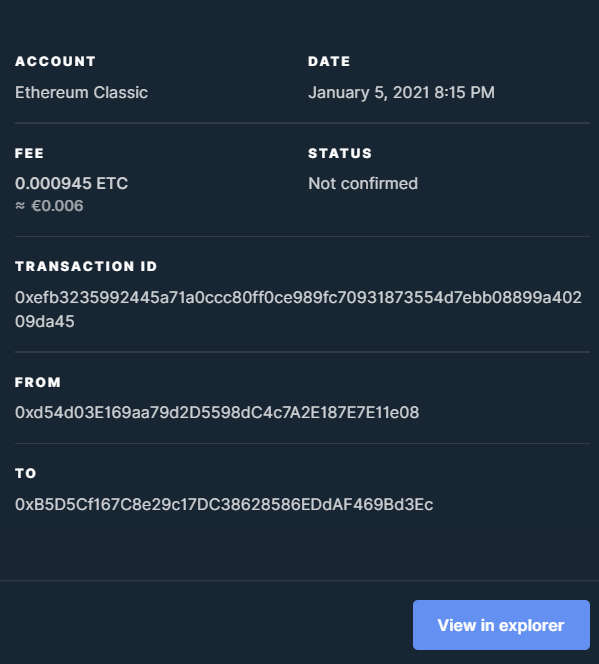The height and width of the screenshot is (664, 599).
Task: Select the Ethereum Classic account name
Action: pos(81,92)
